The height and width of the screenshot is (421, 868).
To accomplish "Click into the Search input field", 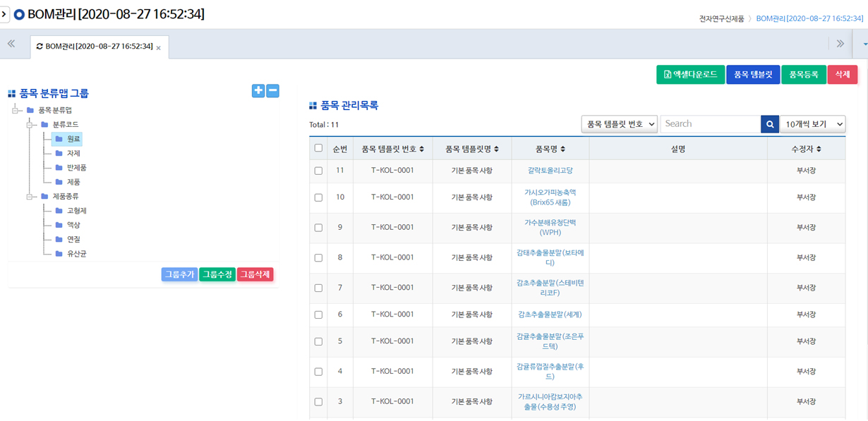I will coord(709,124).
